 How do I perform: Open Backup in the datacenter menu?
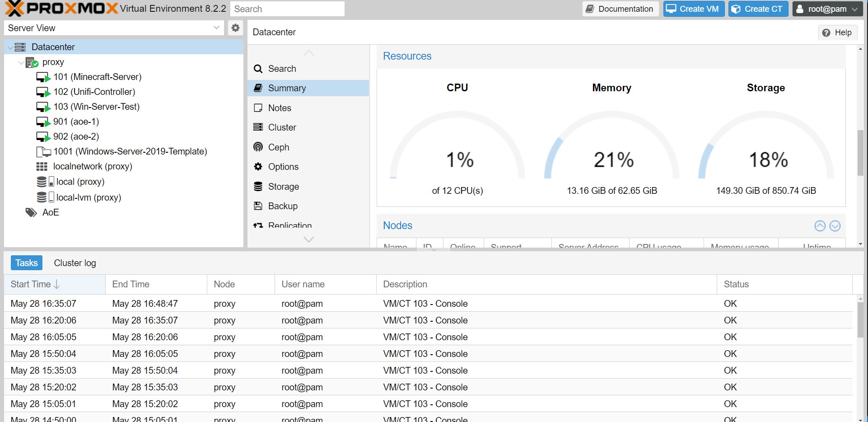pyautogui.click(x=282, y=206)
